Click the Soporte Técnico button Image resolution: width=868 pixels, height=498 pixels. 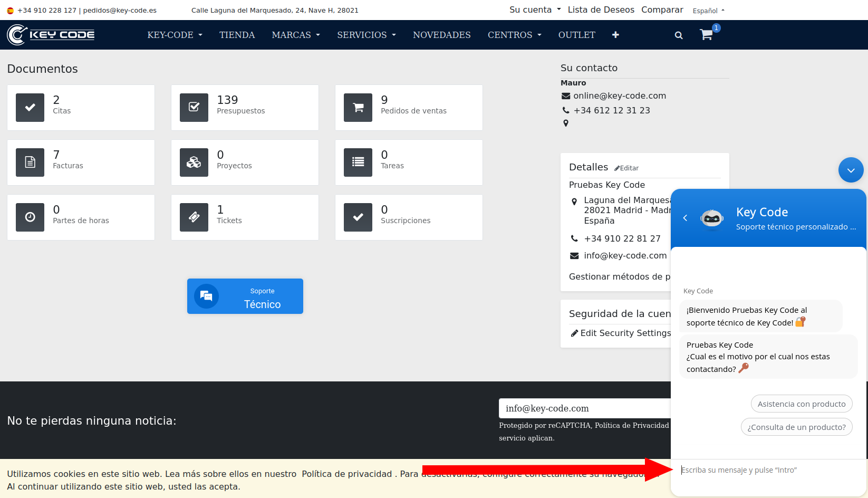coord(245,296)
